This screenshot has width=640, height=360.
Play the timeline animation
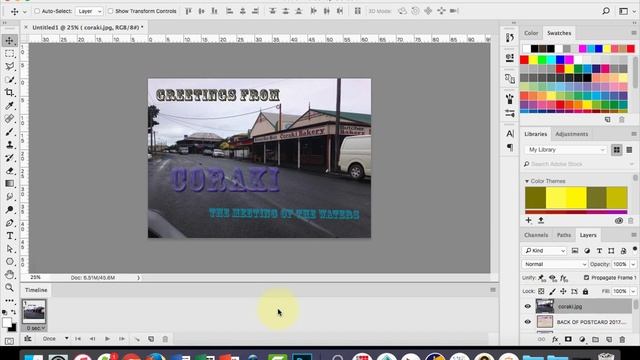(107, 339)
